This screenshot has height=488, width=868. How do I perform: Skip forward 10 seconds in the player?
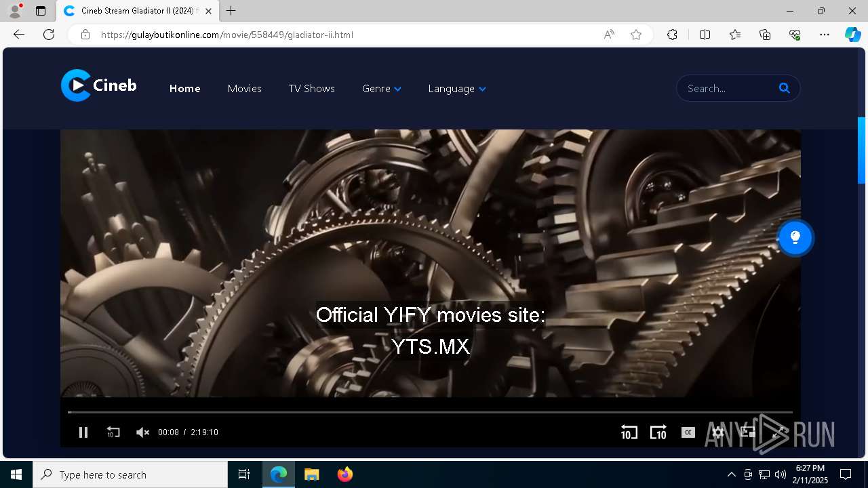[x=658, y=432]
